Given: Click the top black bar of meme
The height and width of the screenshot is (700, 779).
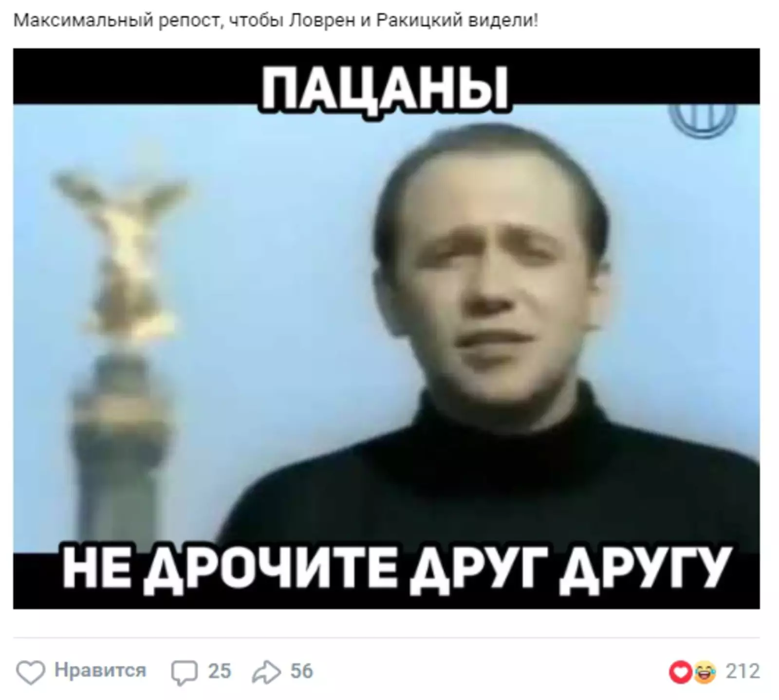Looking at the screenshot, I should pyautogui.click(x=386, y=76).
